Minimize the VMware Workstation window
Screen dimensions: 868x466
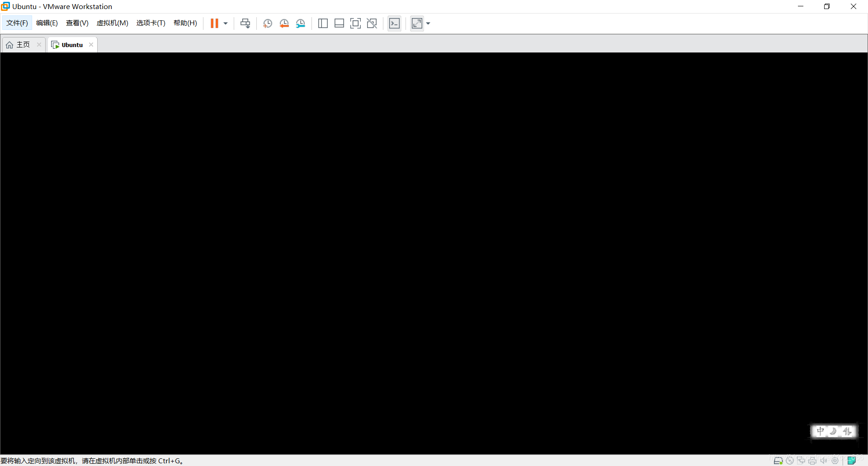tap(801, 6)
